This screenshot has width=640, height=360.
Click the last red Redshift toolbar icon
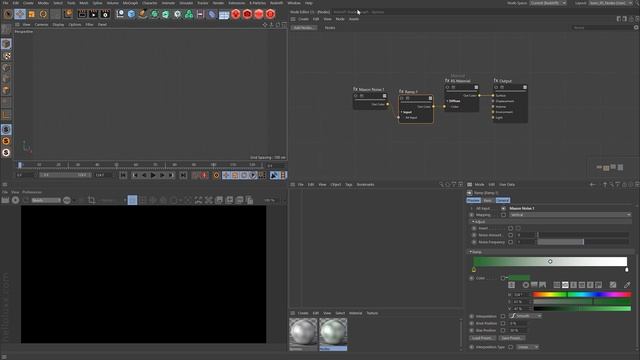270,14
